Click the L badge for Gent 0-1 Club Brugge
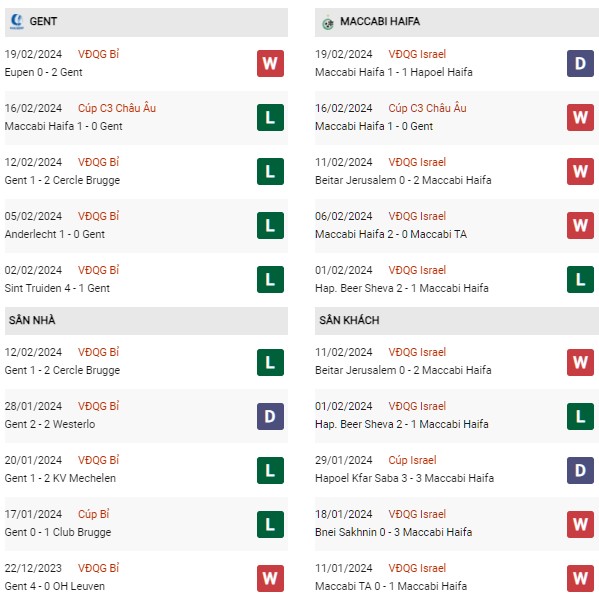This screenshot has height=599, width=599. coord(270,525)
